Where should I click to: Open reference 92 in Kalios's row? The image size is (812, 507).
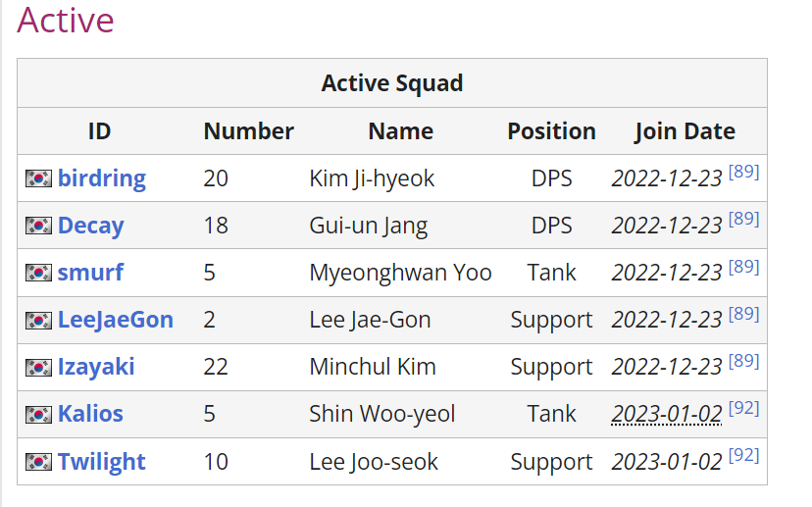(743, 408)
